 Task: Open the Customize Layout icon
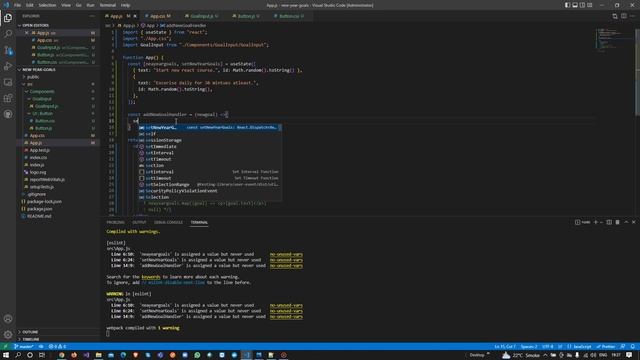pyautogui.click(x=590, y=5)
